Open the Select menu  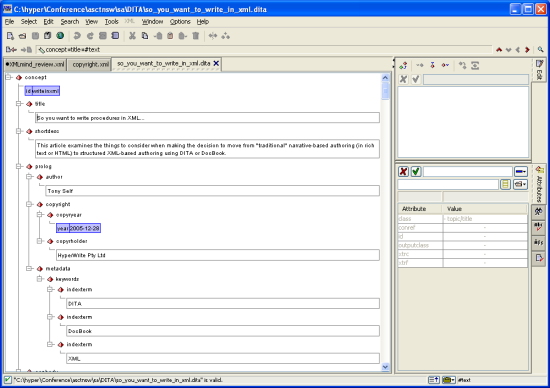pyautogui.click(x=29, y=22)
